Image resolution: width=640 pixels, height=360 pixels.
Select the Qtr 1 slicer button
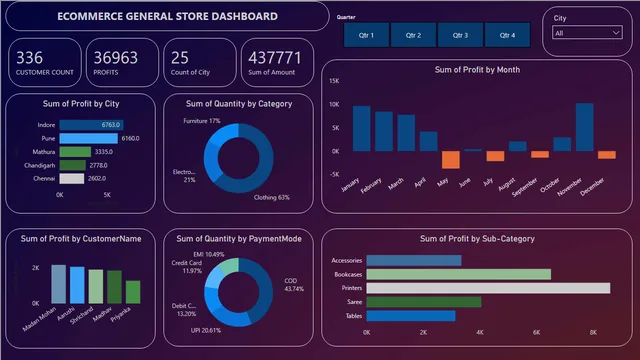366,35
